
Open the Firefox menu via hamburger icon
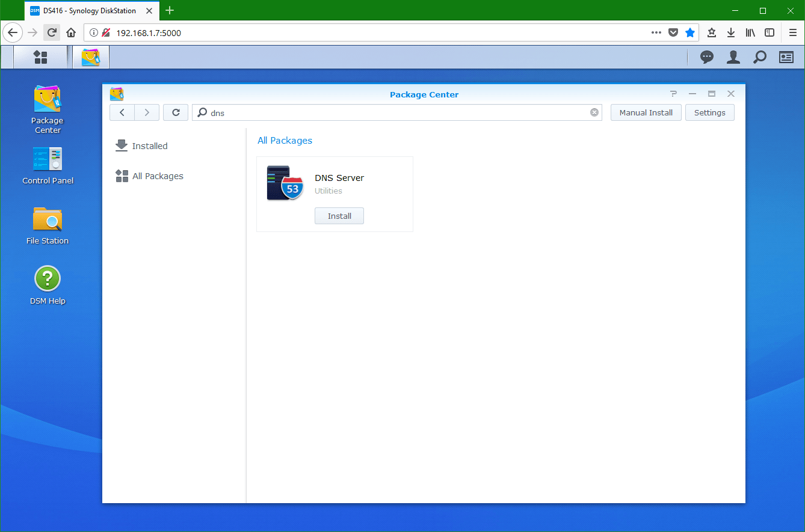tap(792, 32)
